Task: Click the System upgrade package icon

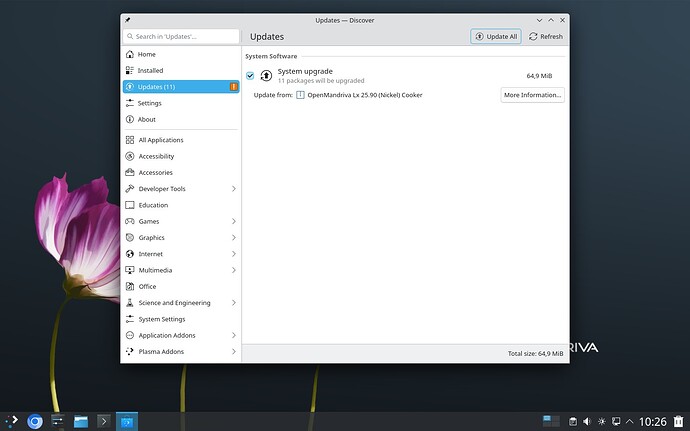Action: pos(266,75)
